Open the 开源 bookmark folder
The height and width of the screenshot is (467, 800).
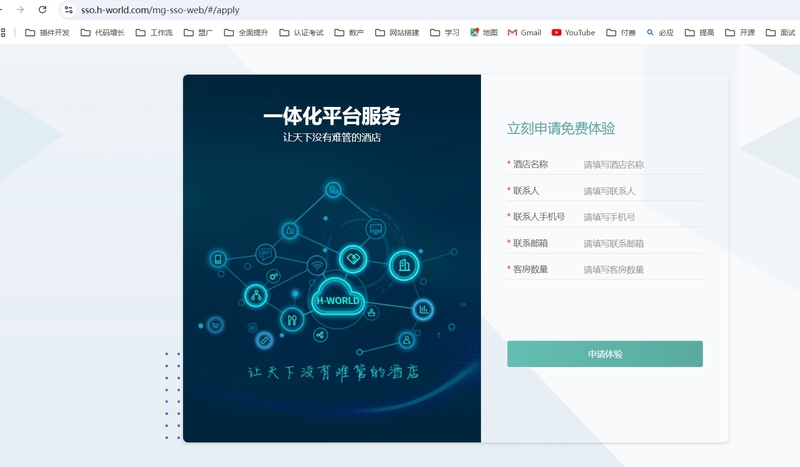tap(740, 33)
